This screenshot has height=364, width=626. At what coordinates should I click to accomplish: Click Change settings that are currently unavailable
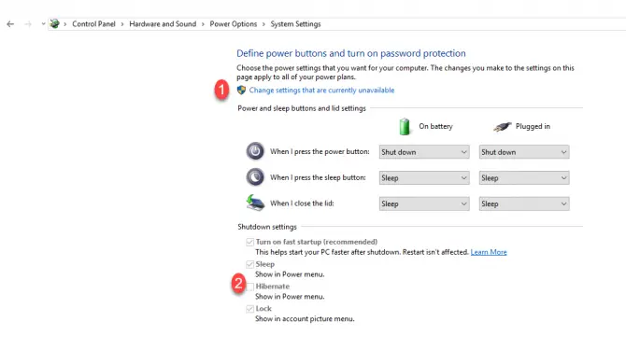321,91
